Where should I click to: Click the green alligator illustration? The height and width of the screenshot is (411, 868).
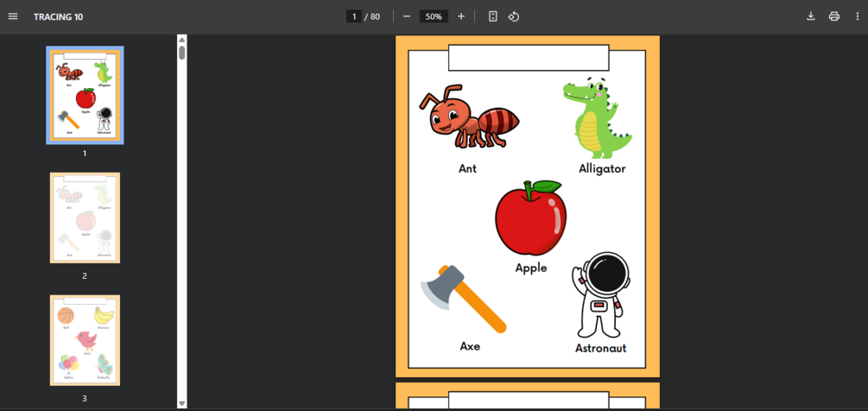(x=597, y=118)
